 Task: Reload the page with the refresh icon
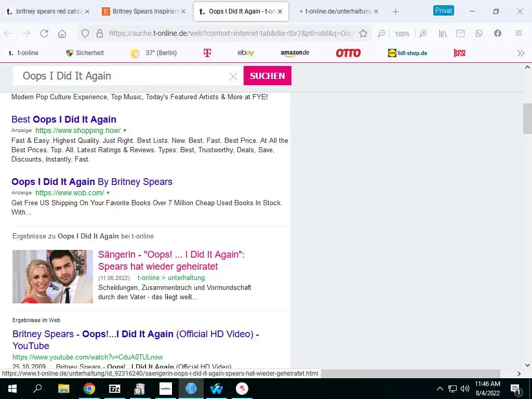[44, 33]
